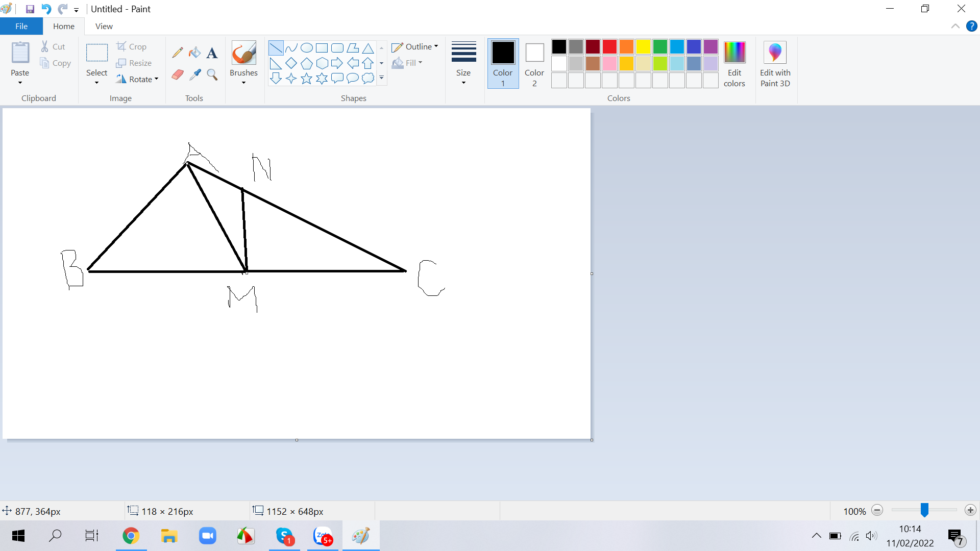This screenshot has height=551, width=980.
Task: Select the Color picker eyedropper tool
Action: pyautogui.click(x=194, y=75)
